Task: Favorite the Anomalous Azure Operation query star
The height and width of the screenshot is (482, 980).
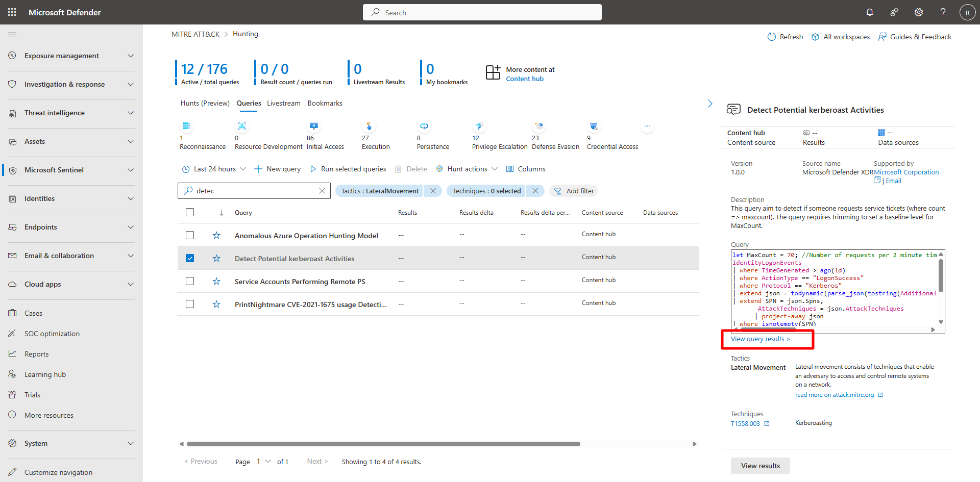Action: point(216,235)
